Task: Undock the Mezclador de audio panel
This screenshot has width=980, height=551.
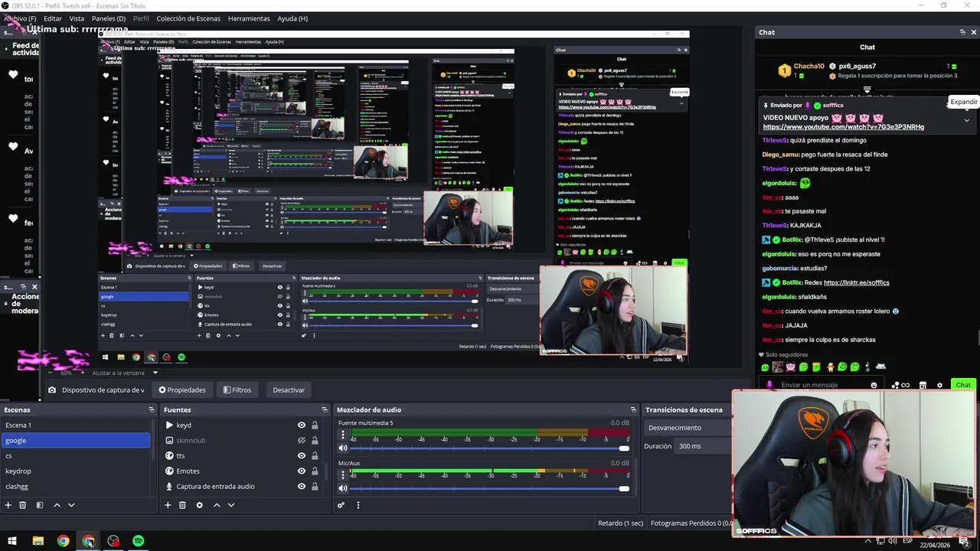Action: (x=633, y=410)
